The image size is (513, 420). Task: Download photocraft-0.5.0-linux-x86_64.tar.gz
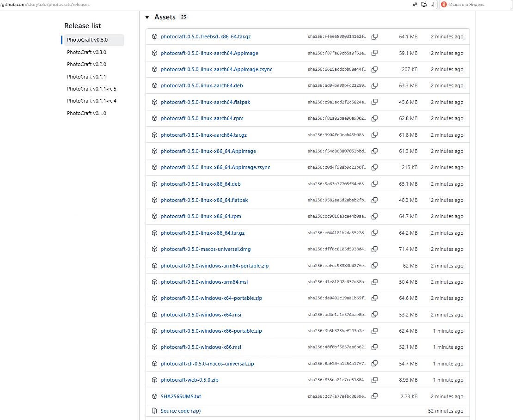point(202,233)
